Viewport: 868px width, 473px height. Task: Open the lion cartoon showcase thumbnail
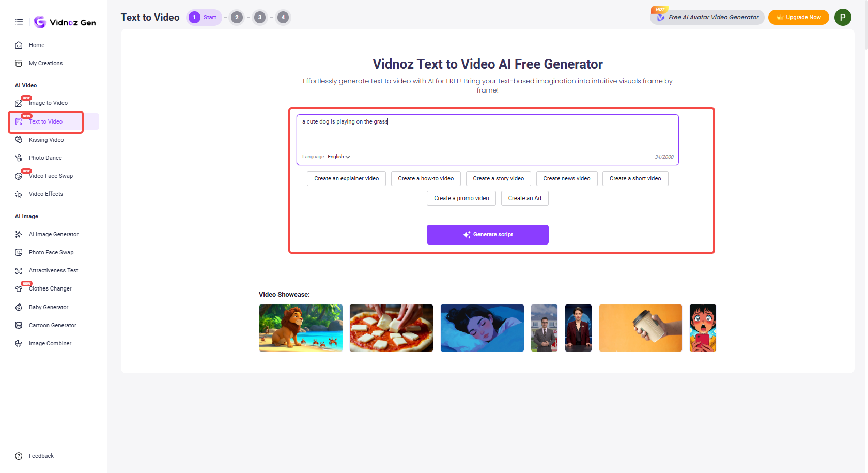pos(301,328)
